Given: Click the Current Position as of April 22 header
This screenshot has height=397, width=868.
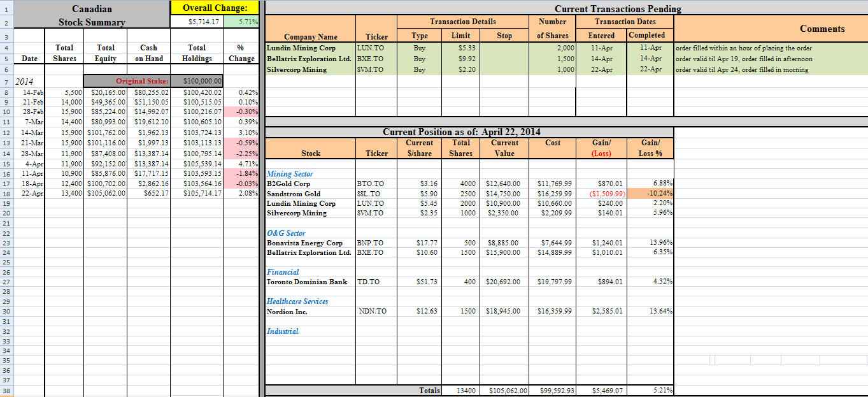Looking at the screenshot, I should [461, 132].
